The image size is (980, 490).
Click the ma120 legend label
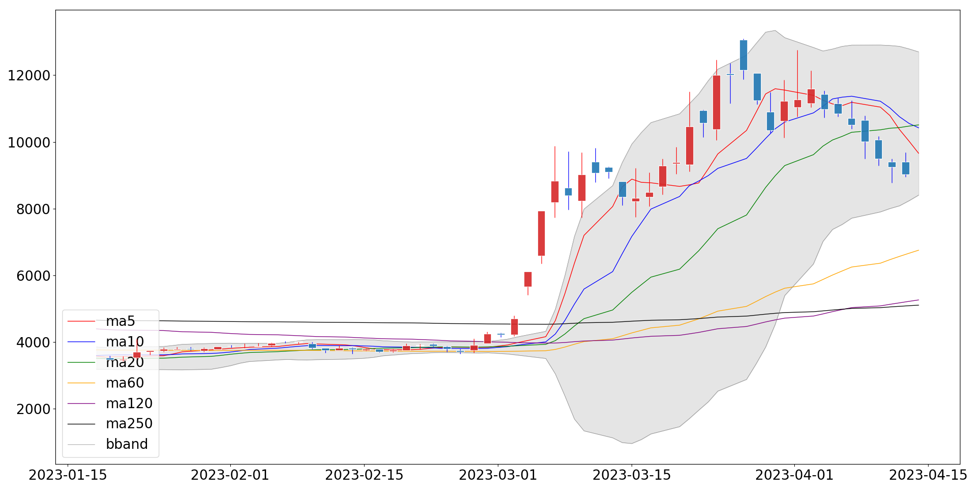click(129, 403)
